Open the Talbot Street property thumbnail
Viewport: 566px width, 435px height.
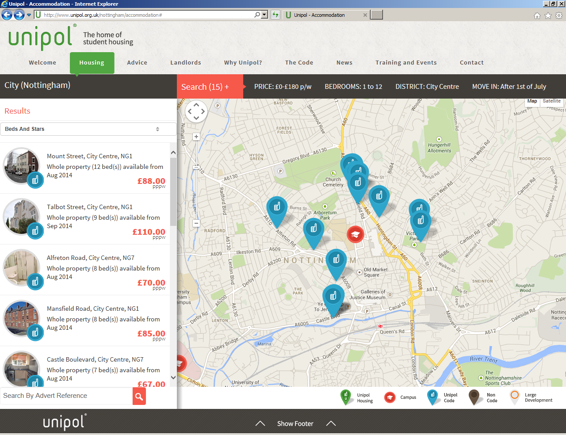click(21, 216)
